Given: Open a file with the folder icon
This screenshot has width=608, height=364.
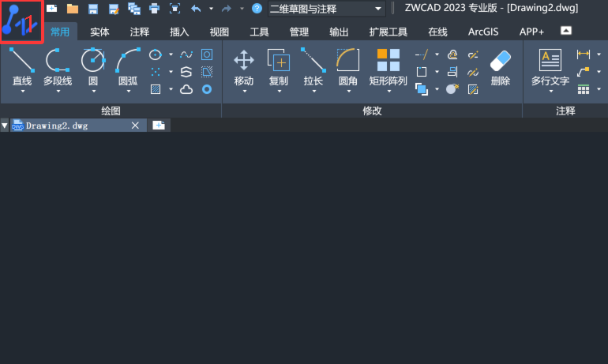Looking at the screenshot, I should (x=73, y=8).
